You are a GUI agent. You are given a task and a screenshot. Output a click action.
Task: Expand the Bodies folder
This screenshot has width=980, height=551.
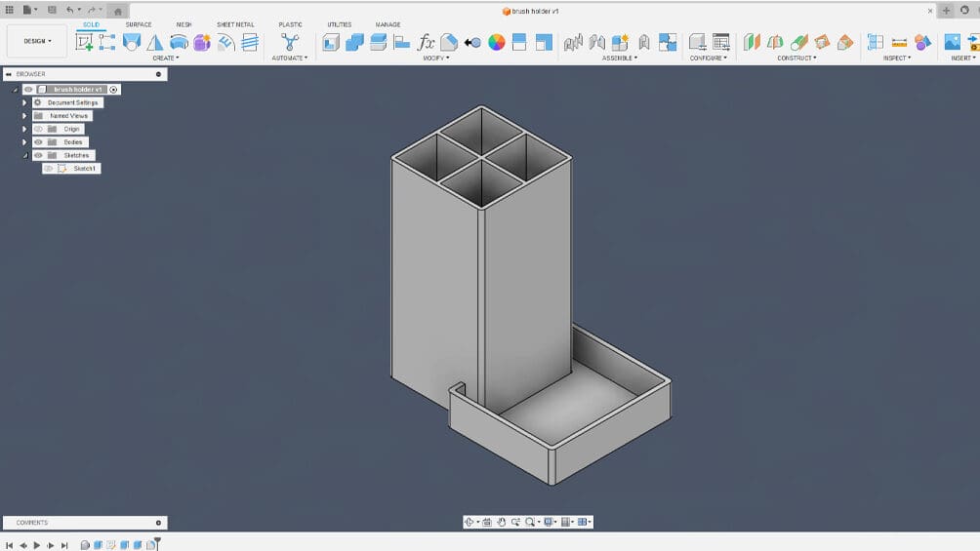pos(24,141)
